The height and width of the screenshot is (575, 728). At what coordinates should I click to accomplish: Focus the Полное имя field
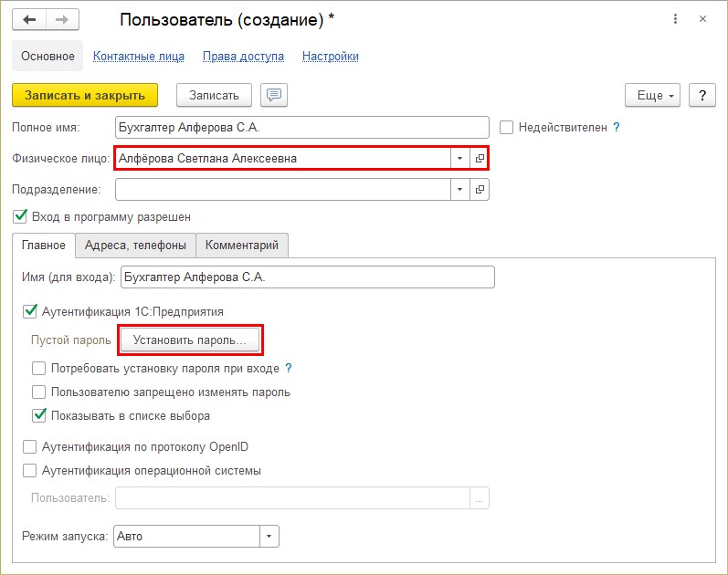click(x=302, y=127)
